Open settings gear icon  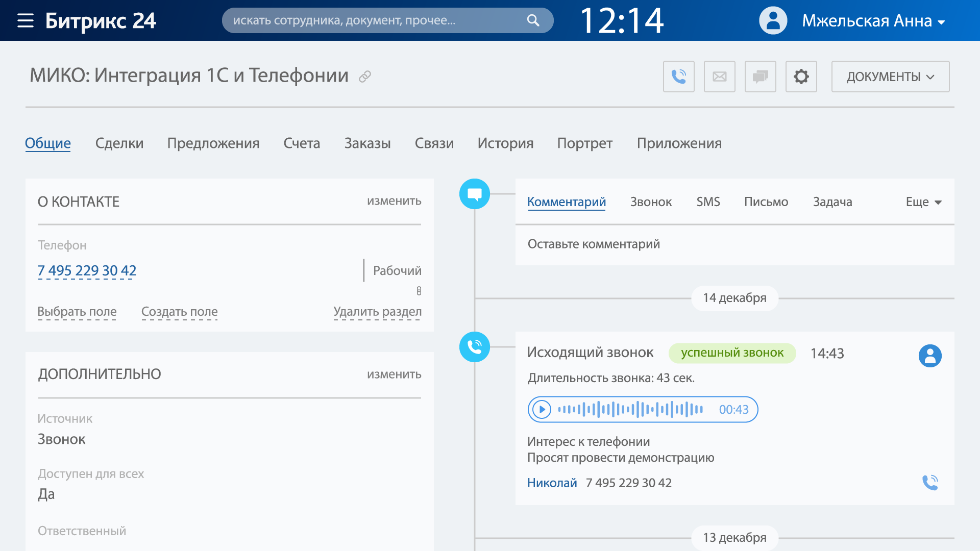pos(801,77)
